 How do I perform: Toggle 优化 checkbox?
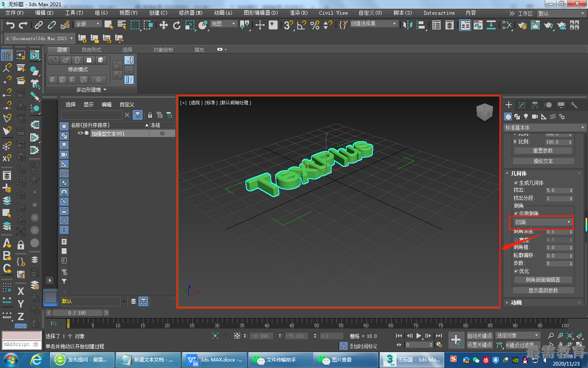coord(516,271)
